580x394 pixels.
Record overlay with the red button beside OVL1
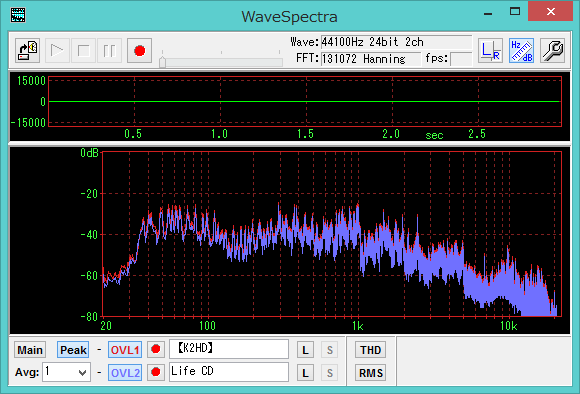tap(156, 349)
